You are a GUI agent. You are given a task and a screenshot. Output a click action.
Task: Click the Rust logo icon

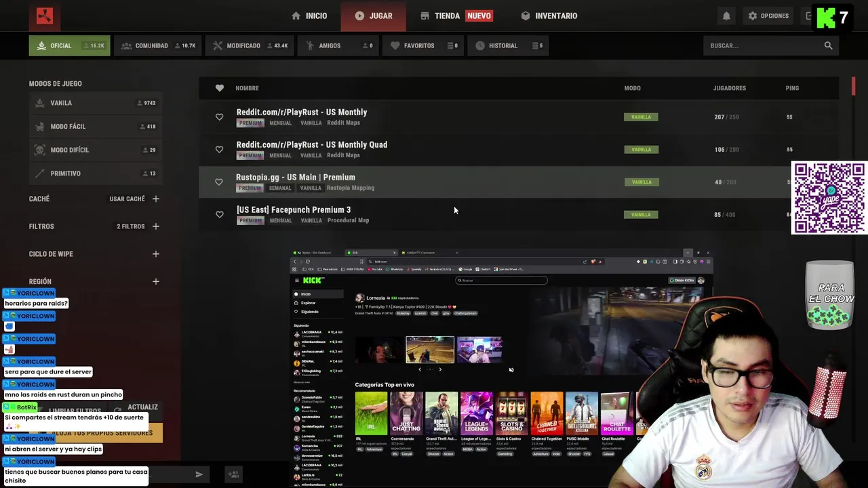click(x=45, y=16)
